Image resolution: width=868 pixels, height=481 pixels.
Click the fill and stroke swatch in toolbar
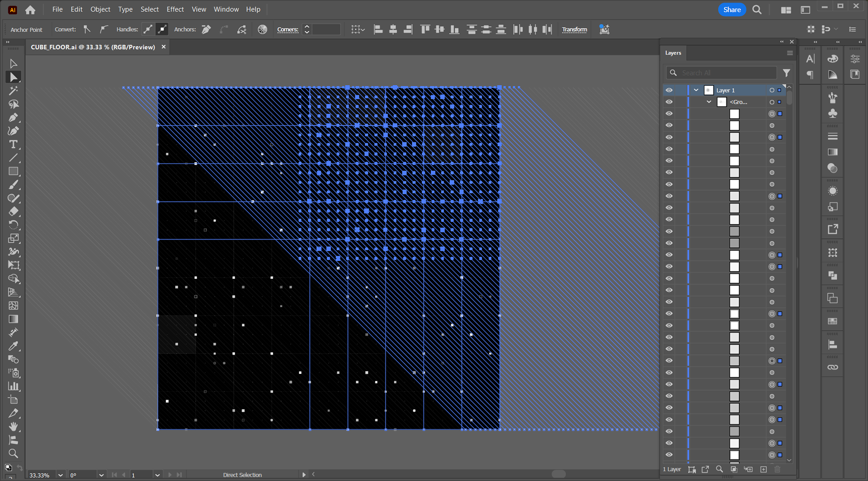click(x=9, y=467)
